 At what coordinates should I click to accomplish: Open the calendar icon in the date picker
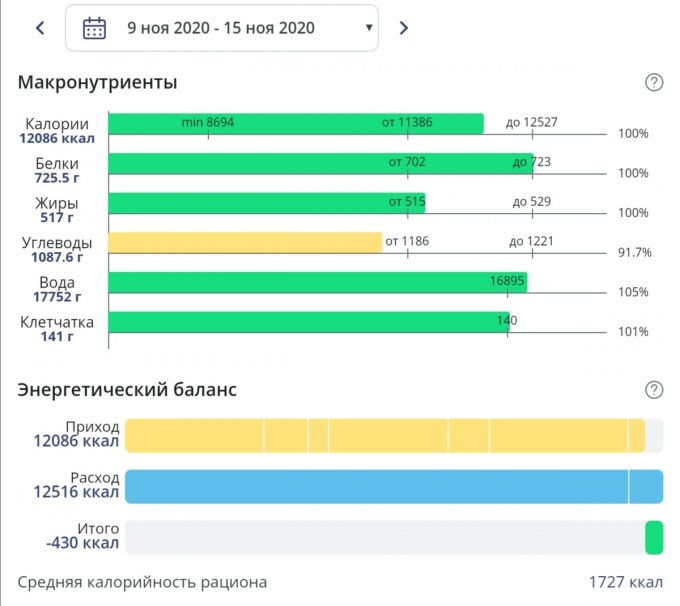pyautogui.click(x=94, y=28)
